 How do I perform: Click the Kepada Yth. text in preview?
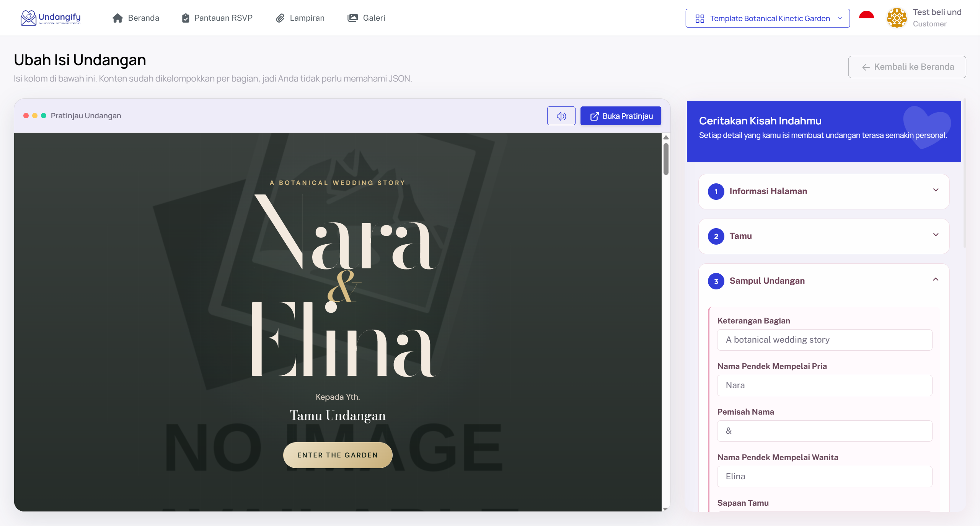338,397
